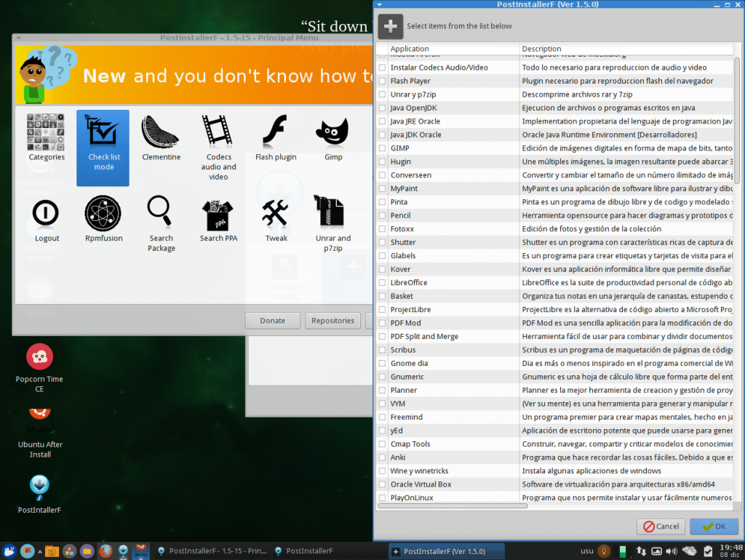Click the volume icon in system tray

(671, 551)
